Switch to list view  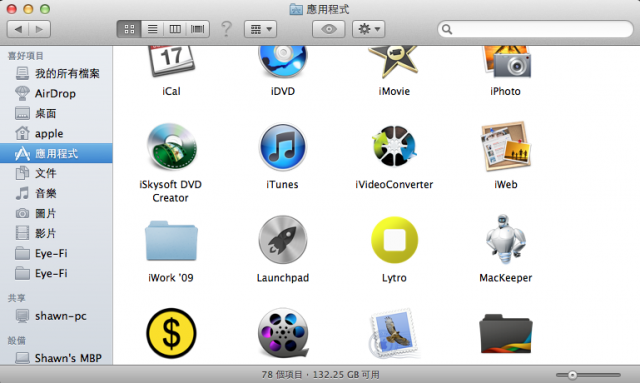pos(152,29)
